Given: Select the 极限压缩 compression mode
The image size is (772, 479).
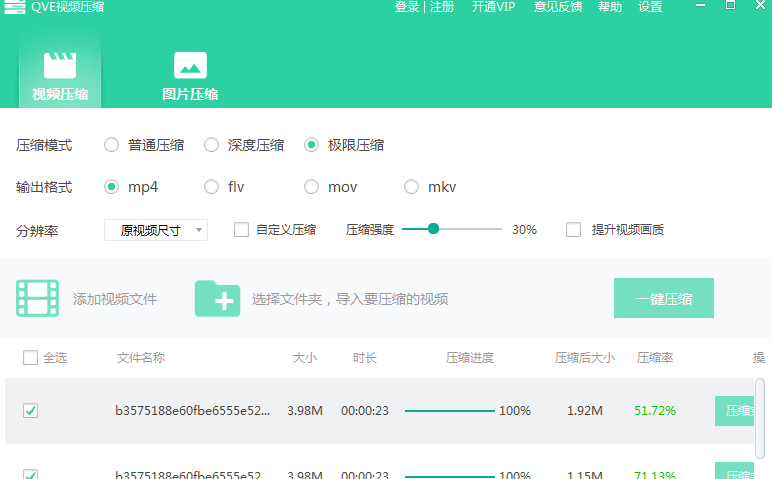Looking at the screenshot, I should [311, 145].
